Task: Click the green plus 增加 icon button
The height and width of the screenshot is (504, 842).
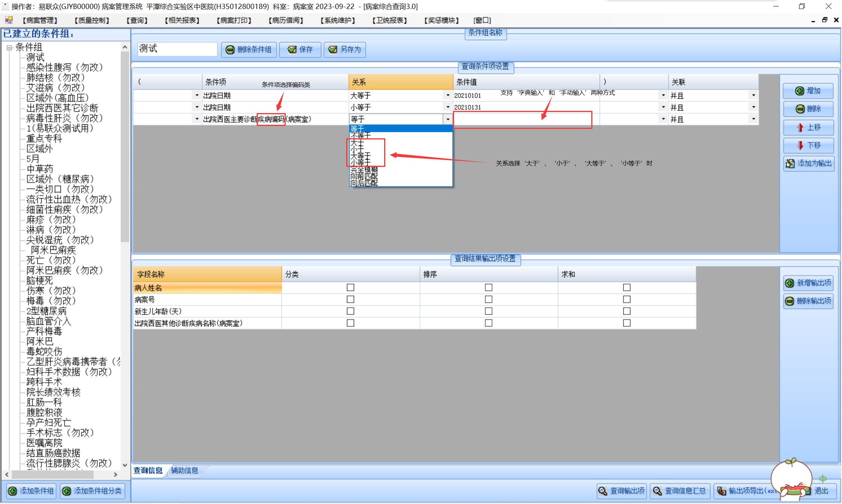Action: 800,91
